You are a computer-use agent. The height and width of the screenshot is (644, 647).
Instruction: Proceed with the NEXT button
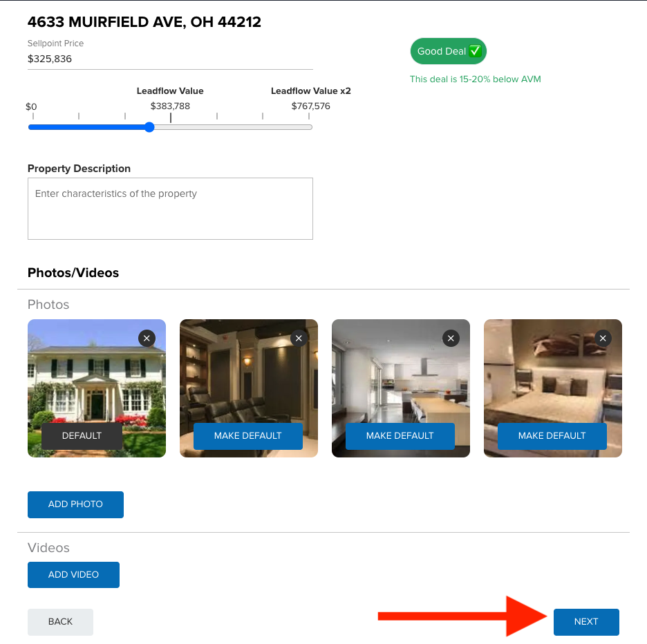click(x=586, y=622)
